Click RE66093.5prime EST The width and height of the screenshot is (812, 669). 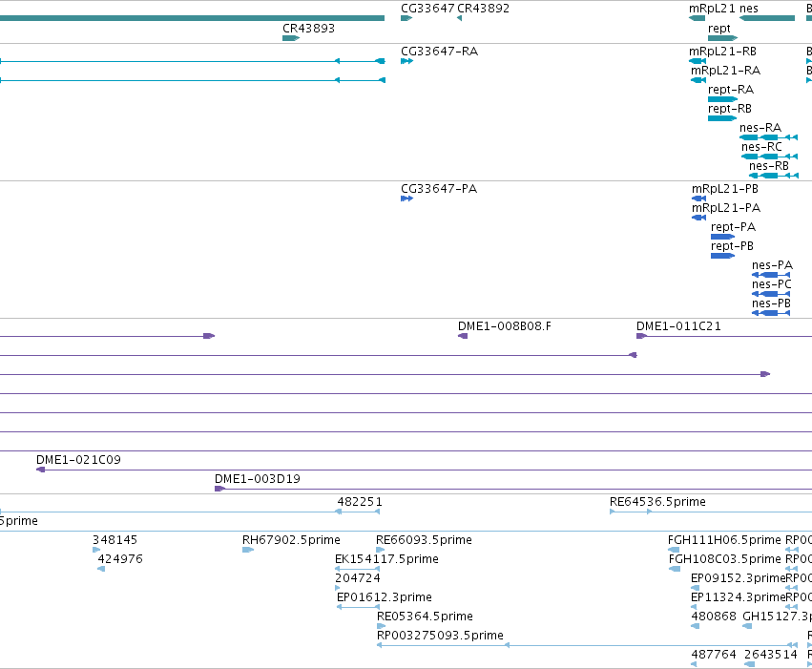click(424, 540)
